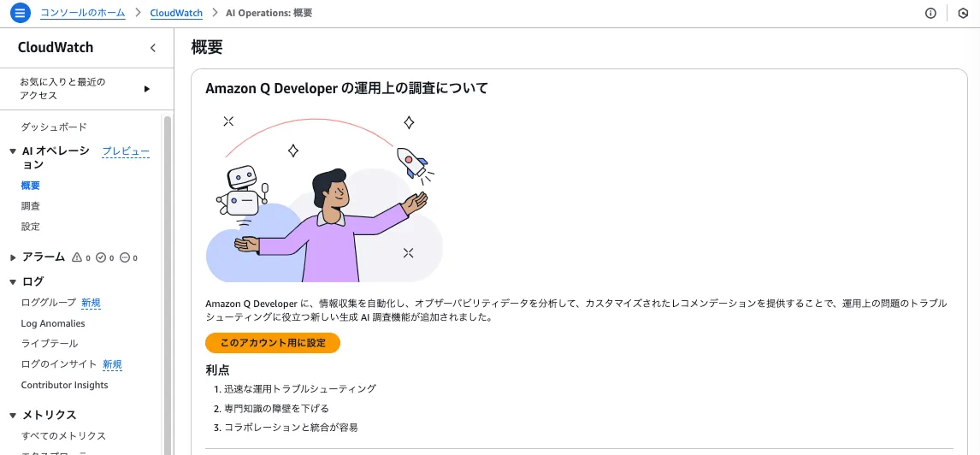Viewport: 980px width, 455px height.
Task: Click the insufficient data alarm count icon
Action: click(124, 257)
